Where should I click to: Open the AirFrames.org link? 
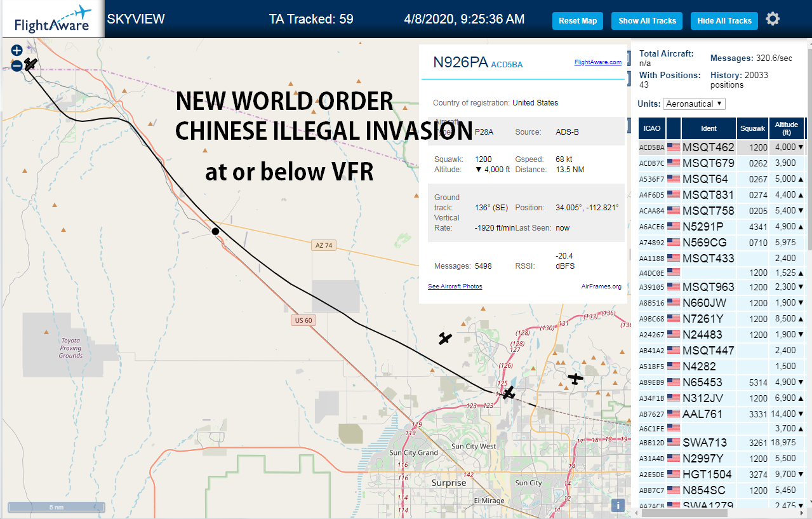601,286
